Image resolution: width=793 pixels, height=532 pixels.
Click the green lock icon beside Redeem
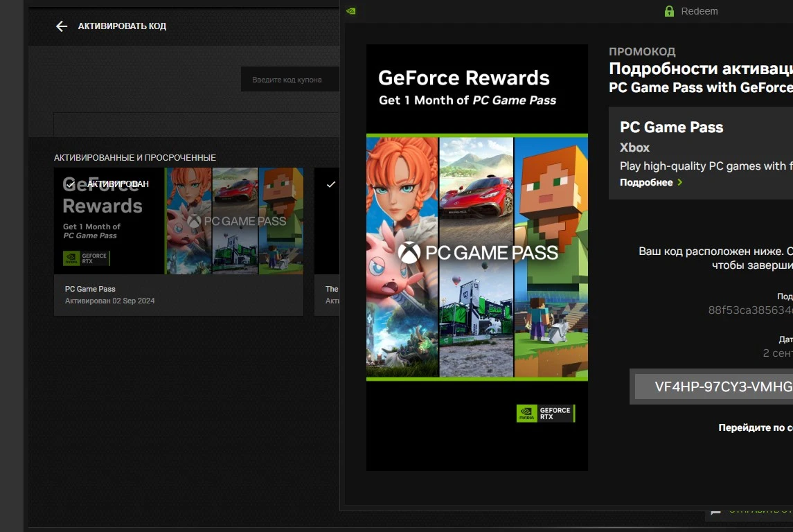(x=669, y=11)
